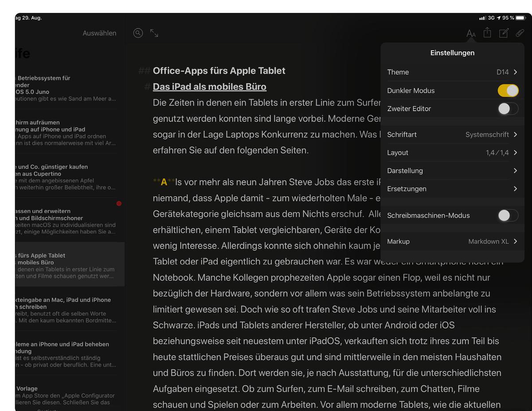
Task: Expand the Darstellung settings
Action: (x=452, y=171)
